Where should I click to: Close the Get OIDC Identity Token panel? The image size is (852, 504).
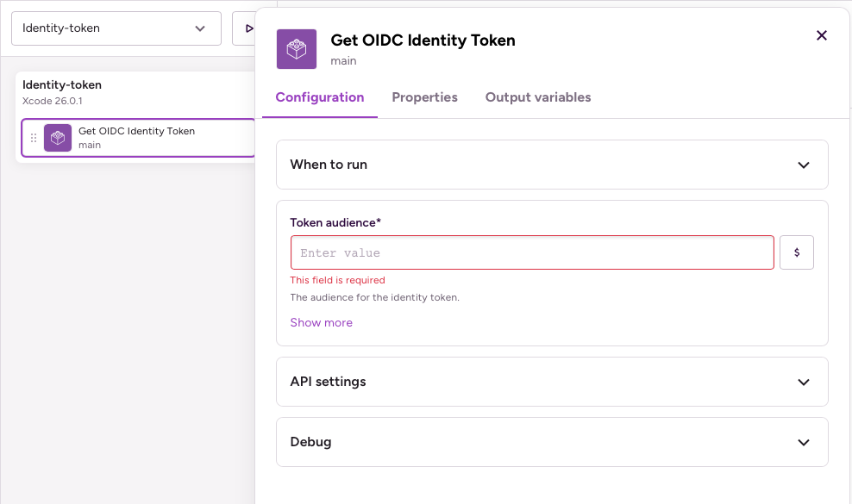[821, 35]
